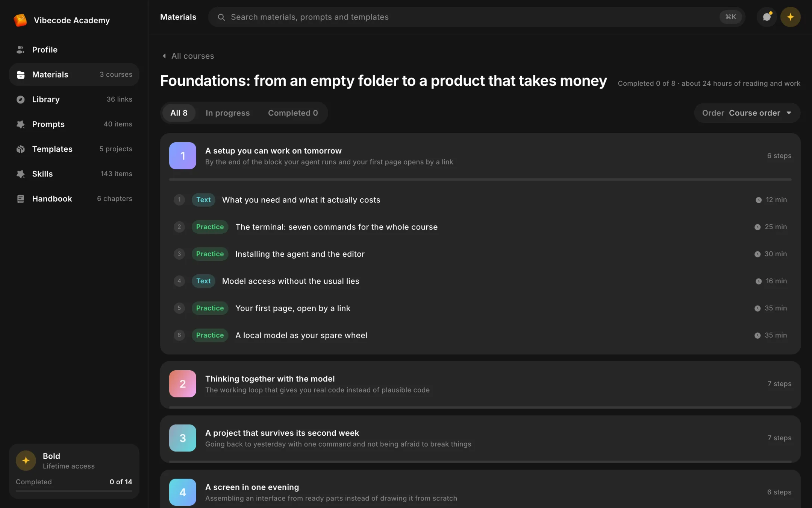The height and width of the screenshot is (508, 812).
Task: Open block 1 numbered tile
Action: [x=183, y=156]
